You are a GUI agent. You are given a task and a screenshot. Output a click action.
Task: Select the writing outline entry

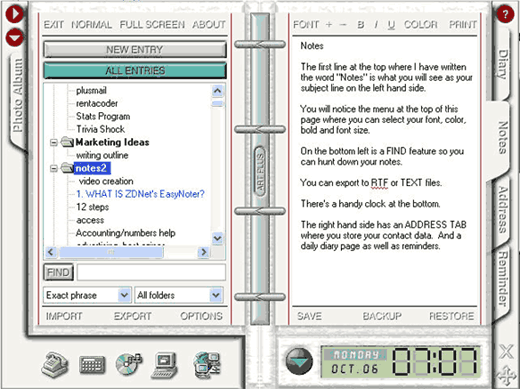[102, 155]
